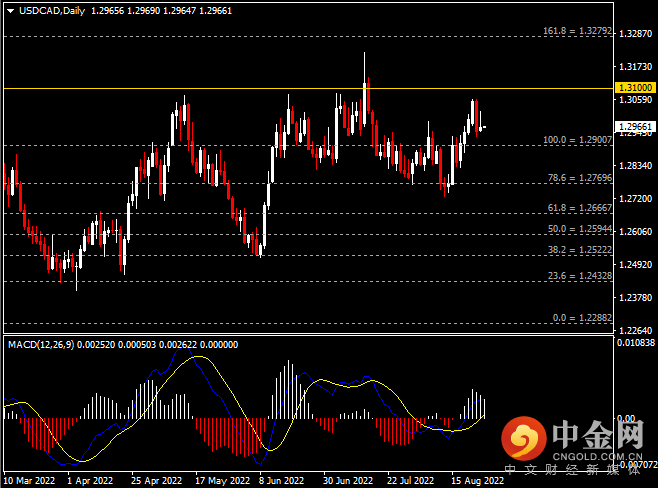Image resolution: width=658 pixels, height=488 pixels.
Task: Click the 23.6 = 1.24328 Fibonacci label
Action: pos(576,276)
